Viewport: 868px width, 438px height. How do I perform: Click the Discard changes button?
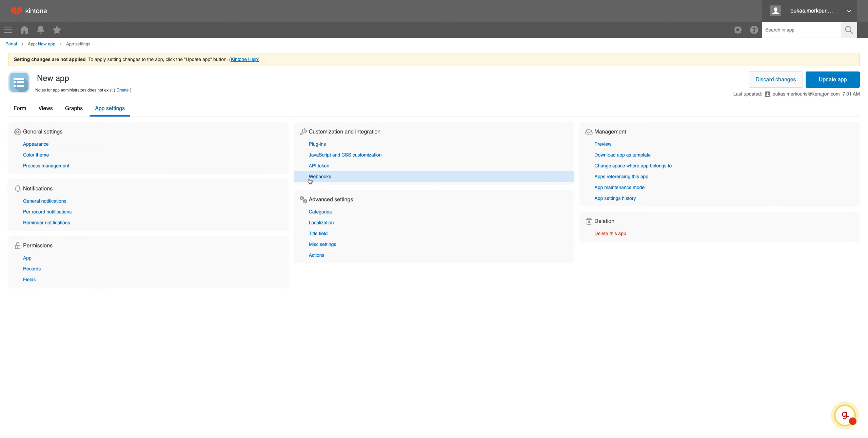(775, 80)
